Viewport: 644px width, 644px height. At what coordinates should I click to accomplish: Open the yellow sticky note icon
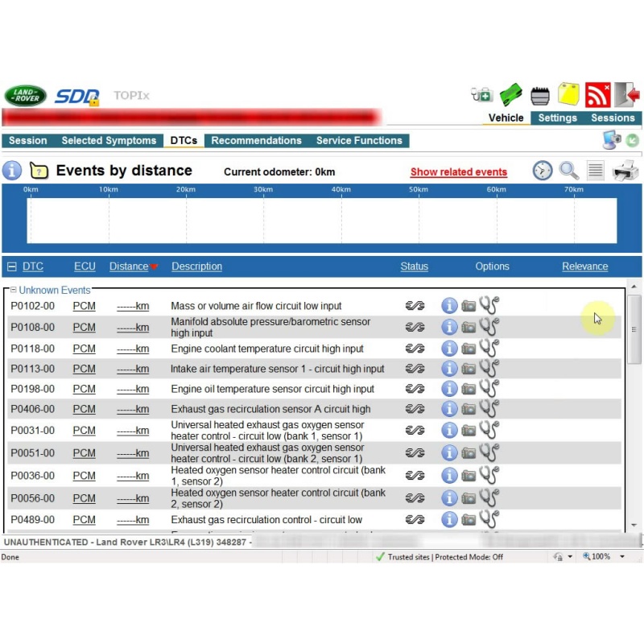pyautogui.click(x=568, y=94)
